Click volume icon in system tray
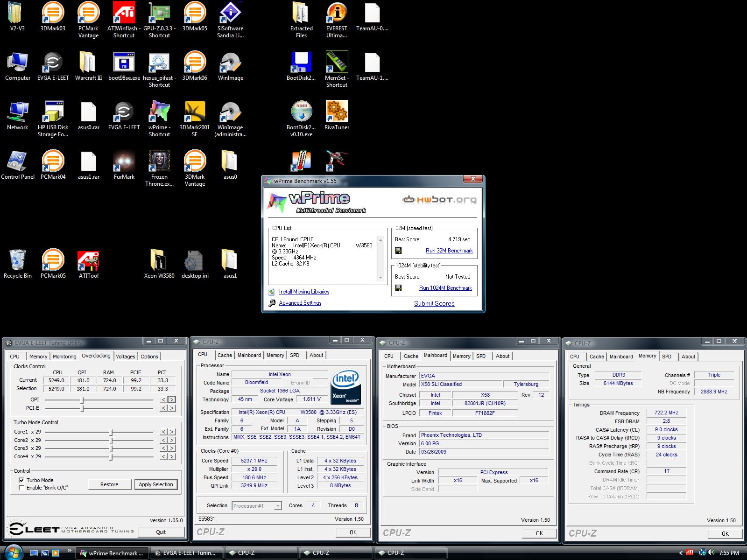 click(711, 553)
